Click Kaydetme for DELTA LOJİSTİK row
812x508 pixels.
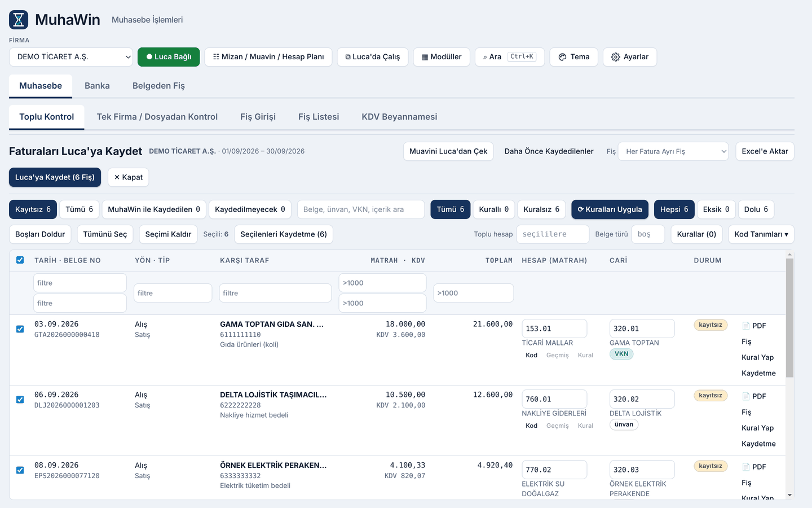[758, 444]
